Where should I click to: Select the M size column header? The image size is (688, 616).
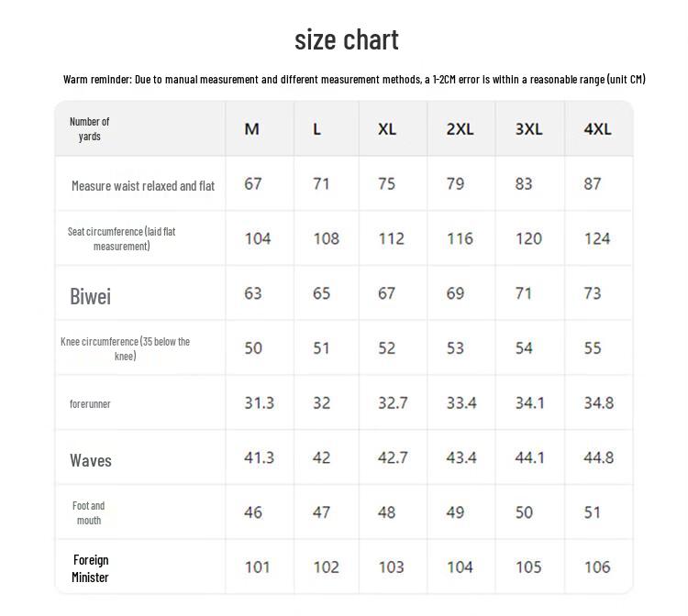pyautogui.click(x=252, y=129)
